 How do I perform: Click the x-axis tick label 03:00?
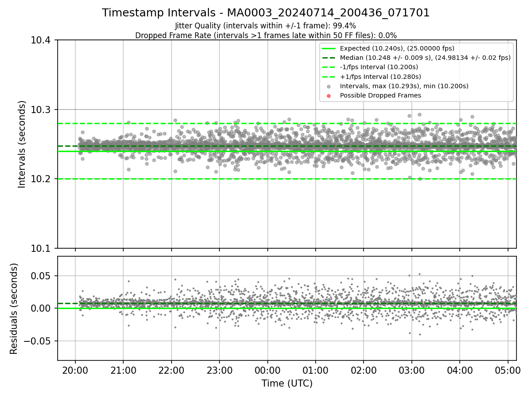point(411,370)
